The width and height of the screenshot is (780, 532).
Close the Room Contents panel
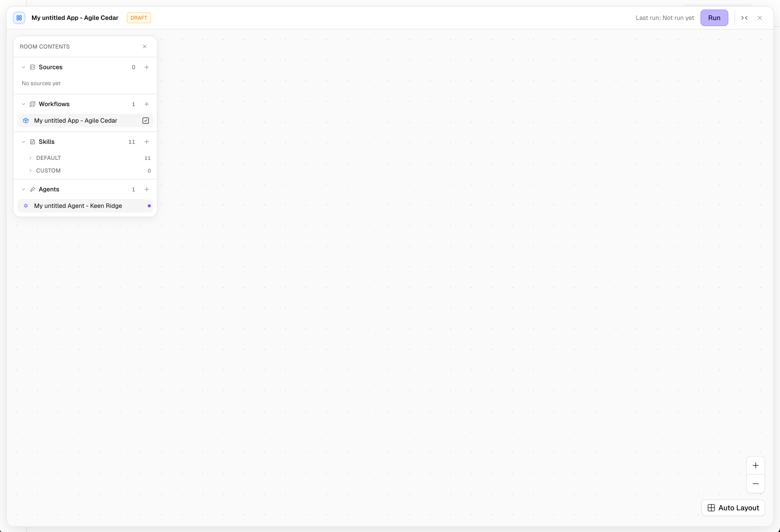coord(145,46)
